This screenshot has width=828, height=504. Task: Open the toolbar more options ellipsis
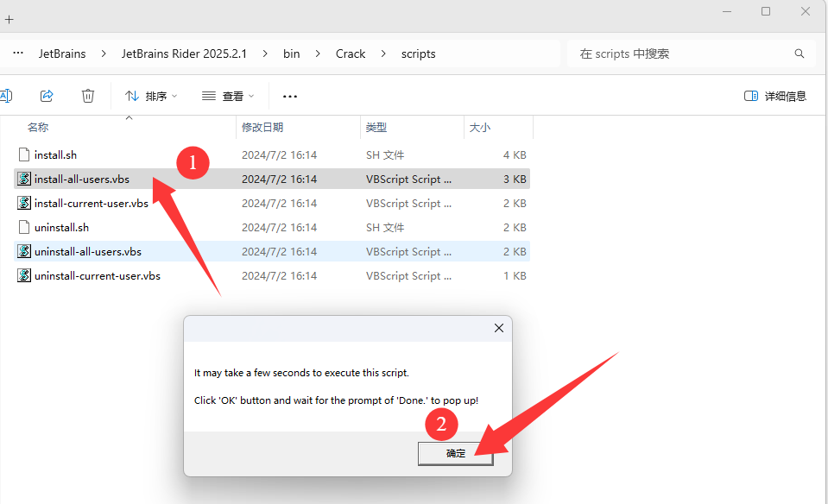[290, 96]
